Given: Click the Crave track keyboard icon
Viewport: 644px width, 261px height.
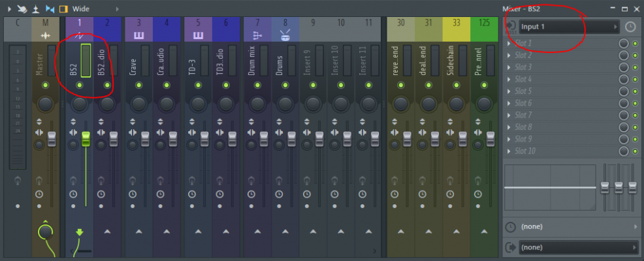Looking at the screenshot, I should tap(139, 36).
